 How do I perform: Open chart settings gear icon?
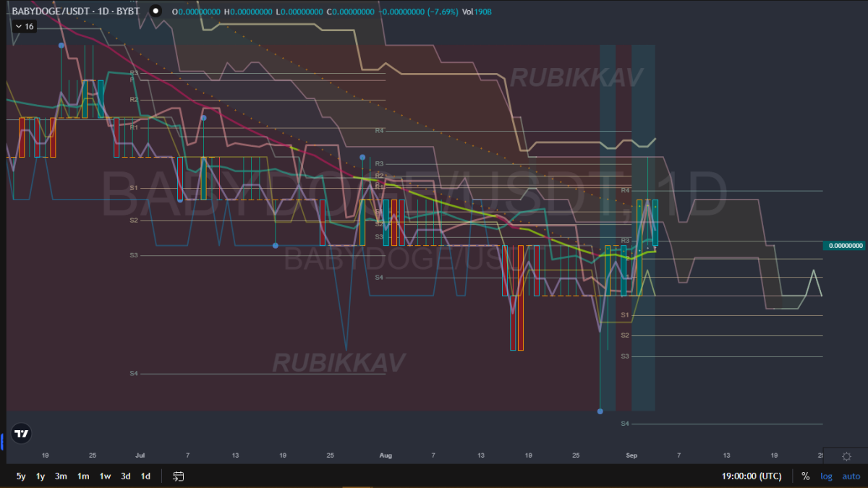tap(846, 456)
